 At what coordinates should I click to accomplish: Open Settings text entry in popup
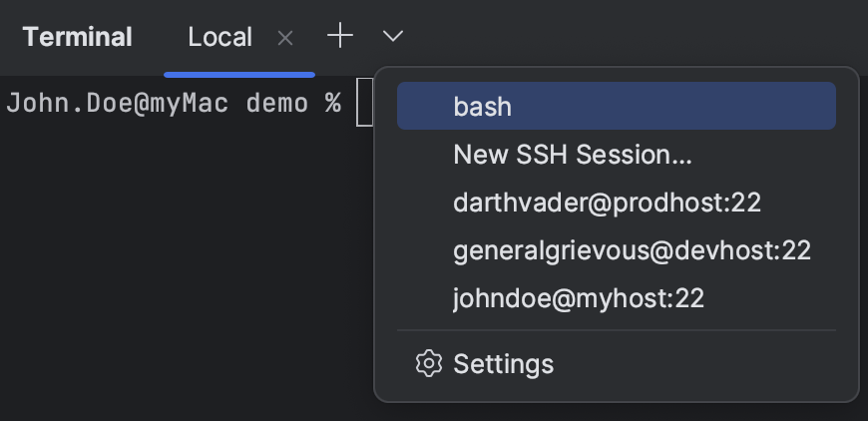click(x=503, y=364)
